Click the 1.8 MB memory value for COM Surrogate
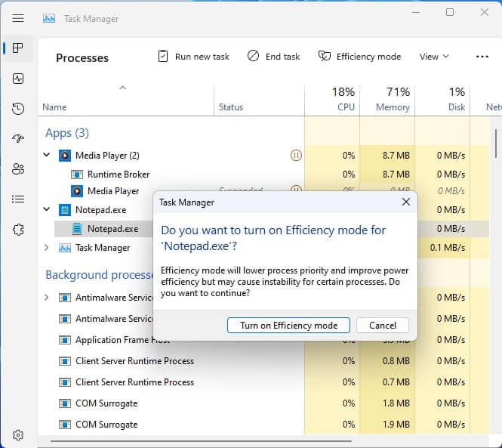This screenshot has width=502, height=448. 396,403
